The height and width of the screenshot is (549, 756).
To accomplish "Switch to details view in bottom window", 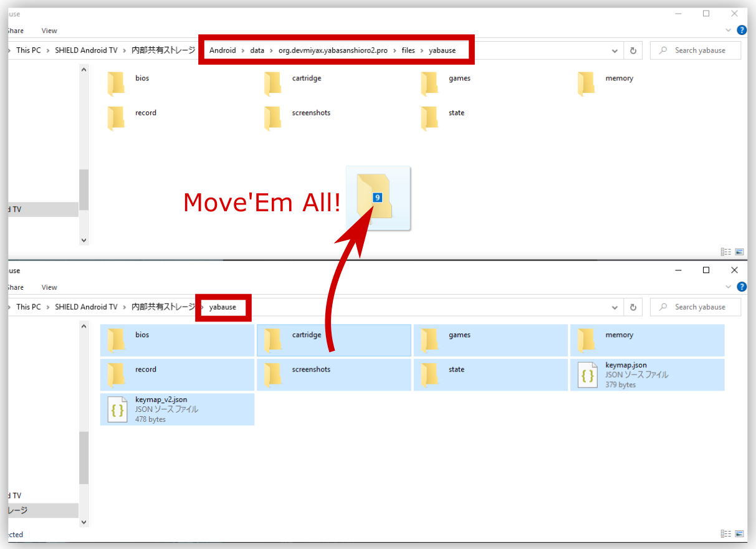I will [725, 534].
